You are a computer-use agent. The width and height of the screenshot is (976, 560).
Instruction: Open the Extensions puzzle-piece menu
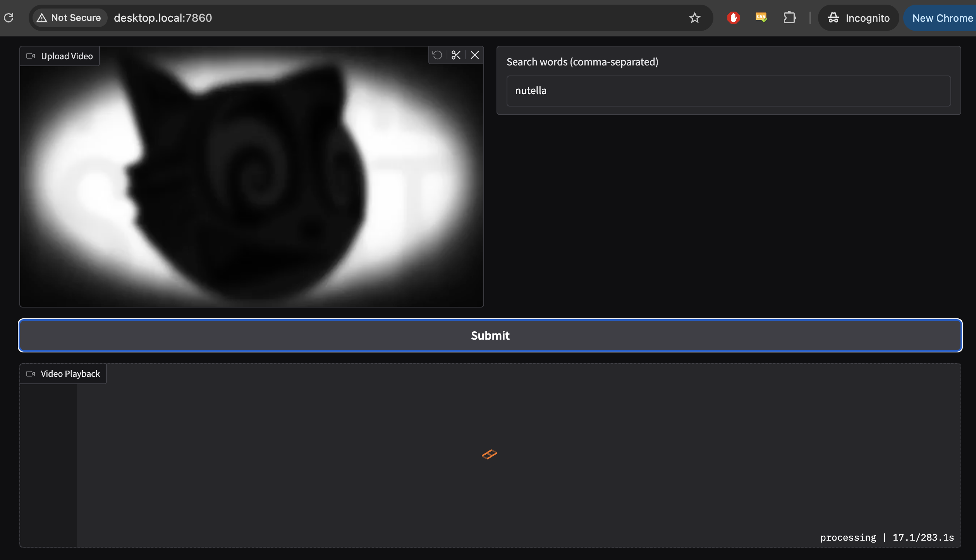coord(789,18)
